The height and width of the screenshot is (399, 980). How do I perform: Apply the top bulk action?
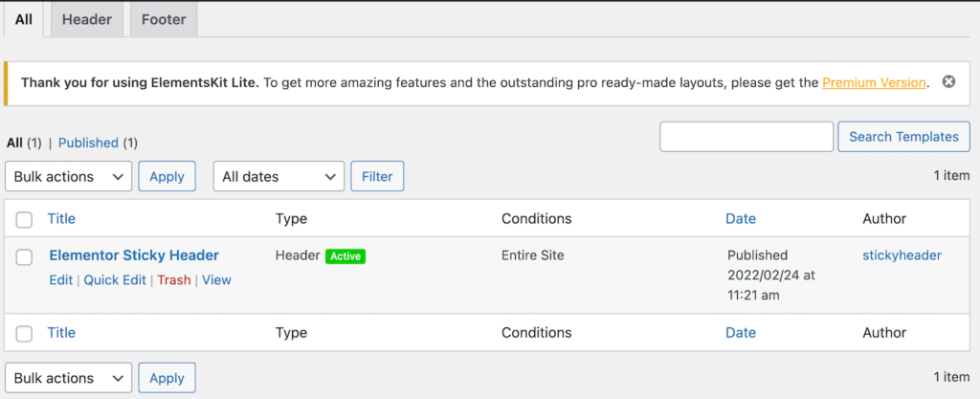pos(167,177)
